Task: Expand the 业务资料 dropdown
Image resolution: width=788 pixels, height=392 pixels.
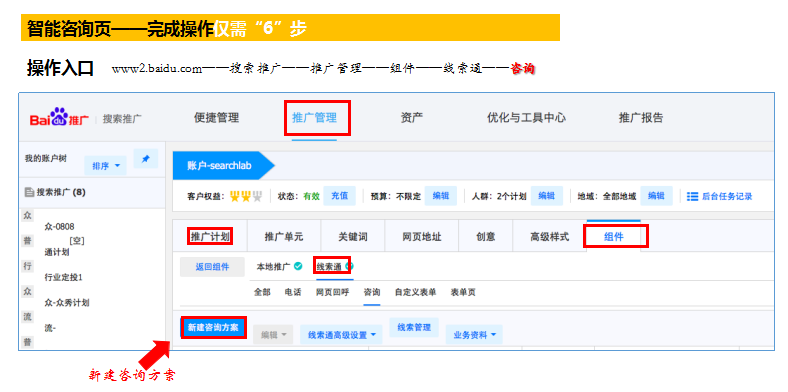Action: [474, 335]
